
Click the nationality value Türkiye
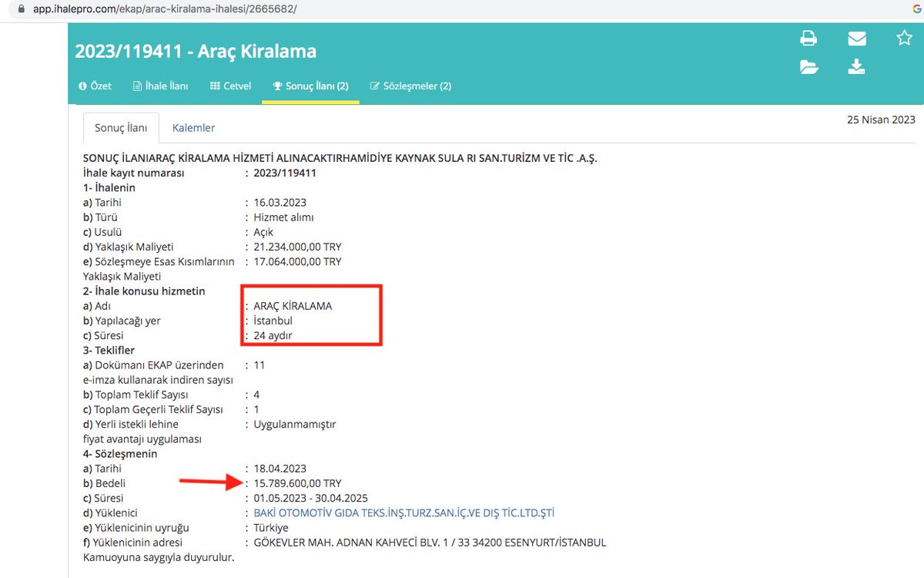(x=271, y=528)
